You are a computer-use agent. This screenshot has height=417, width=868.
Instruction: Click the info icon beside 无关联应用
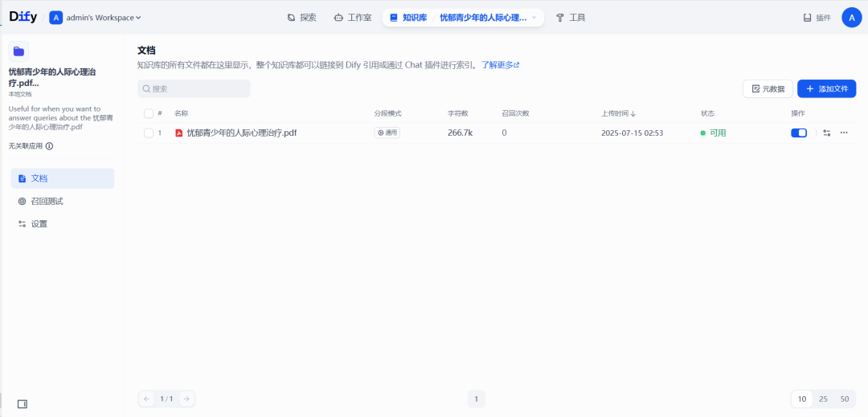49,146
